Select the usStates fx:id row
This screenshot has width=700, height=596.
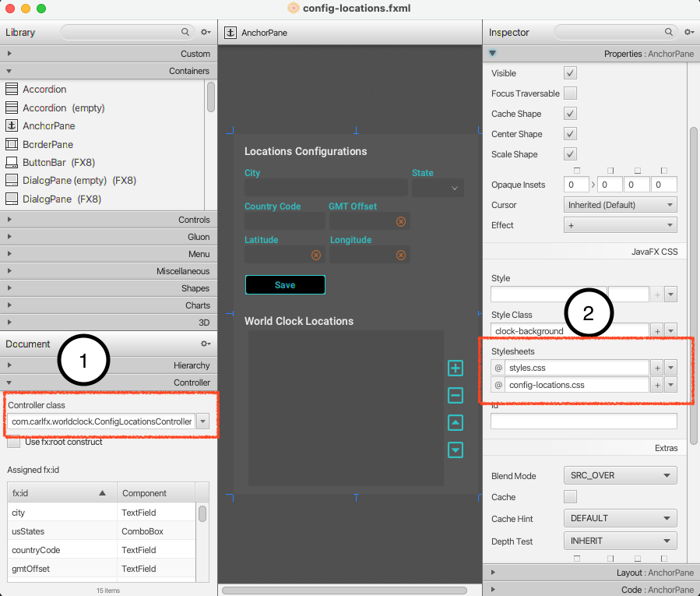pyautogui.click(x=101, y=531)
